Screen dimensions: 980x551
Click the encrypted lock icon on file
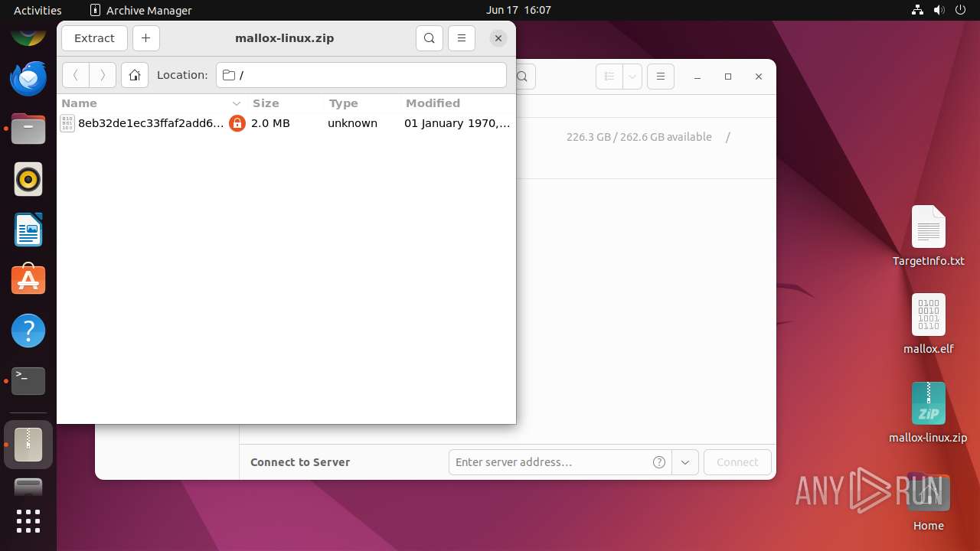(x=237, y=123)
